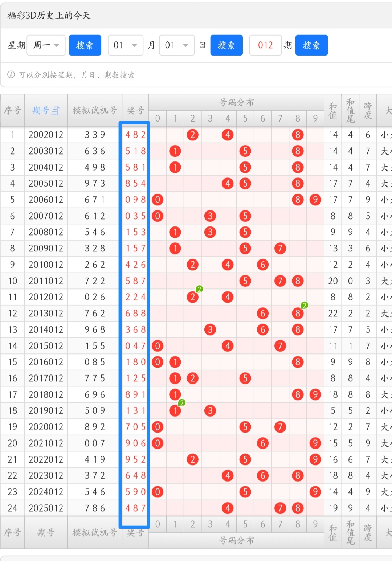
Task: Click red ball 0 in row 2007012
Action: pos(158,216)
